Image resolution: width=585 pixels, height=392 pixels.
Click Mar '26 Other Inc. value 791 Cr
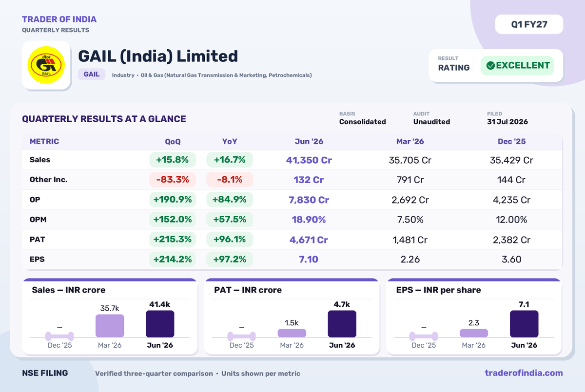click(x=410, y=180)
